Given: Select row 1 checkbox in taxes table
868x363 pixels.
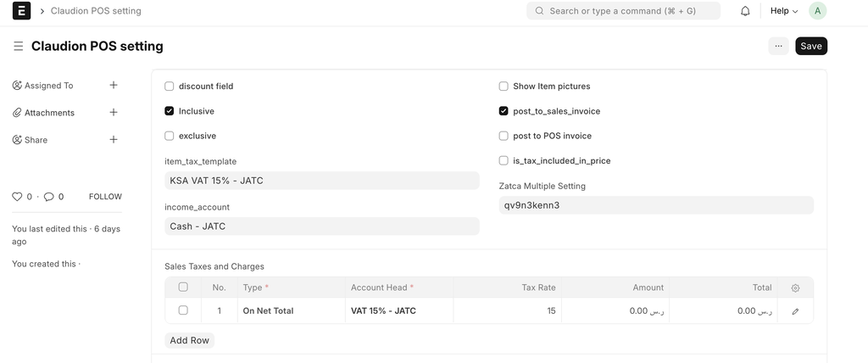Looking at the screenshot, I should [183, 310].
